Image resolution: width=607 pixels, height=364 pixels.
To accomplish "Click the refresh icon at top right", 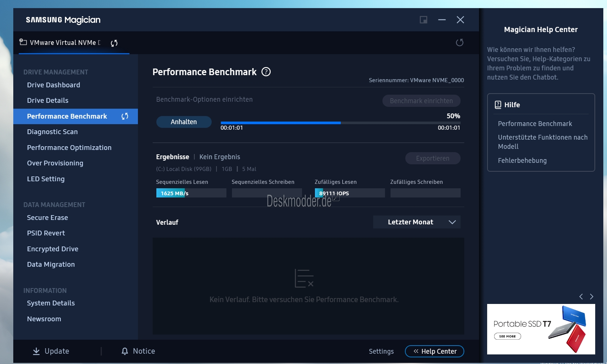I will coord(459,42).
